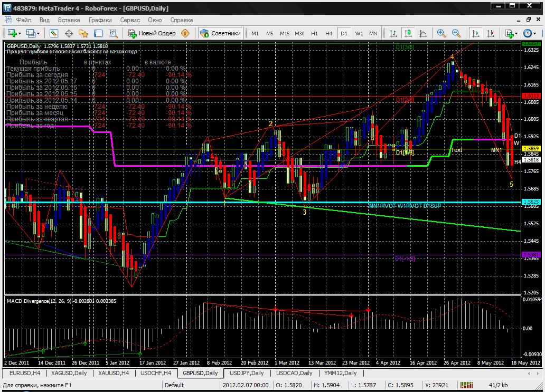Show the Navigator panel folder-star icon

tap(83, 33)
